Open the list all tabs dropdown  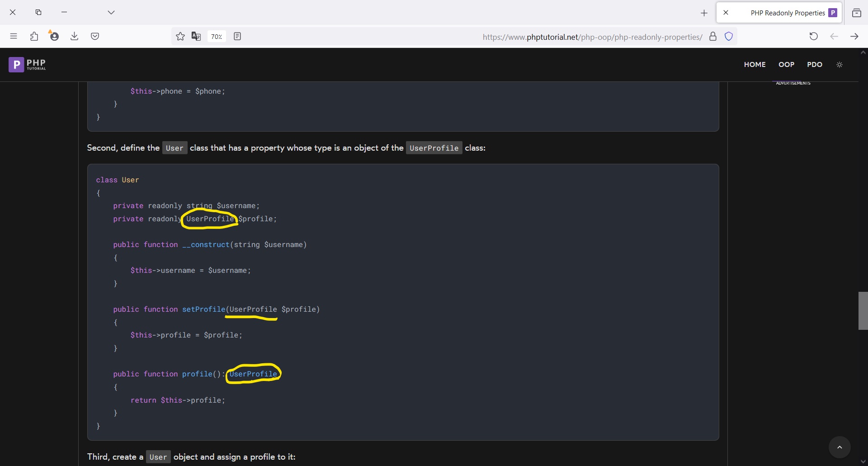[111, 12]
